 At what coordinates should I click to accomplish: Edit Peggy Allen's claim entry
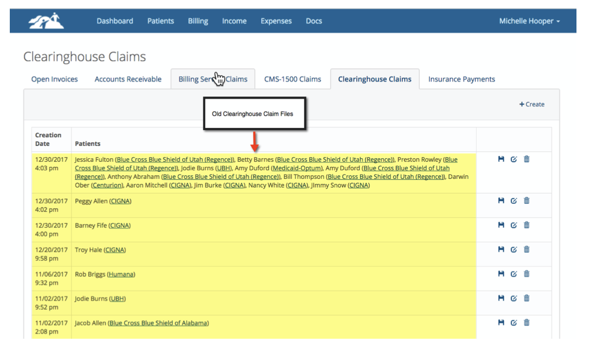coord(514,201)
